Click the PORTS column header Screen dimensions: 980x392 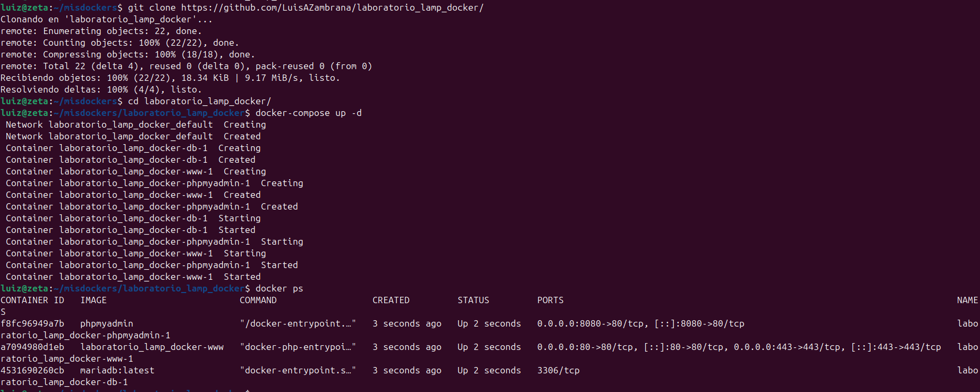550,300
